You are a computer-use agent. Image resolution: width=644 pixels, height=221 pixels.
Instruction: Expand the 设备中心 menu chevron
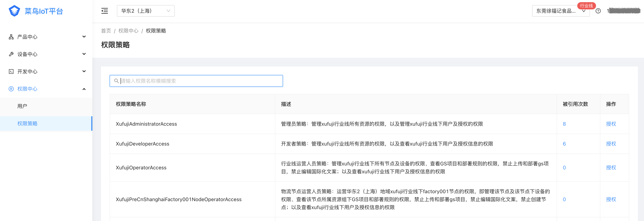click(84, 54)
